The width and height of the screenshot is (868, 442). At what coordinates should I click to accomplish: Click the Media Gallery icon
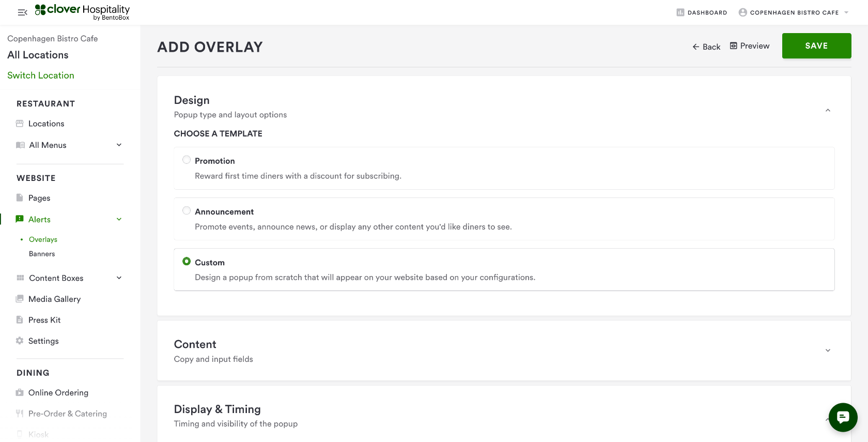[20, 299]
